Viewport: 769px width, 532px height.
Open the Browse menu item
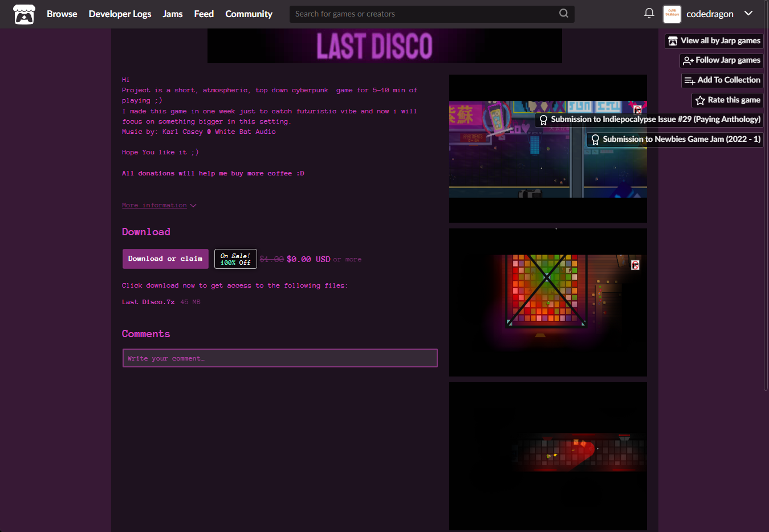click(x=62, y=14)
